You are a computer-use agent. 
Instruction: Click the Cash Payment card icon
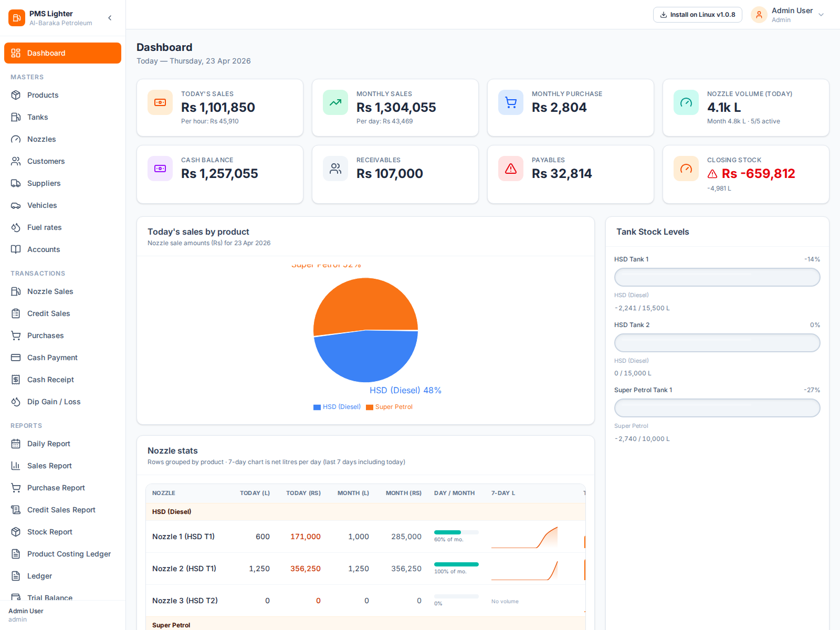[16, 358]
